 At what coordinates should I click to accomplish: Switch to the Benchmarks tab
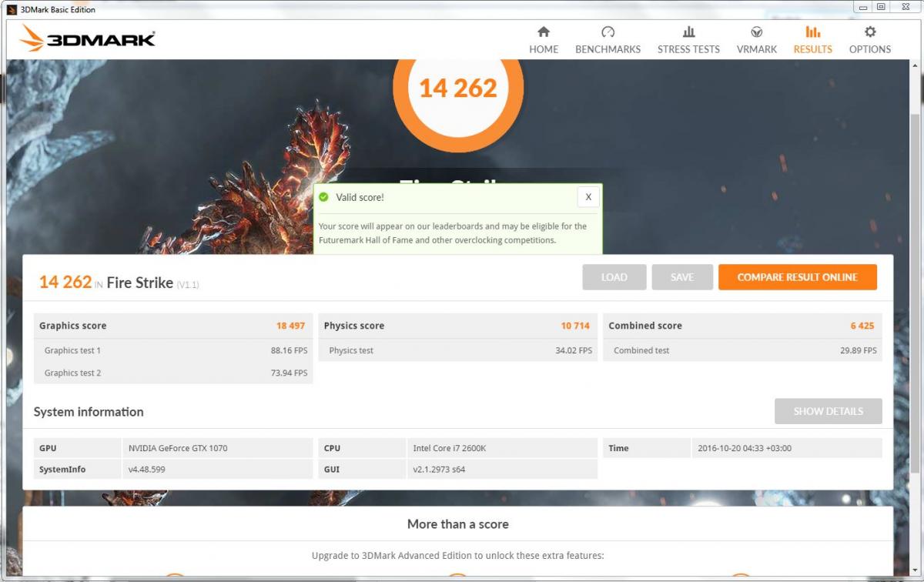(608, 40)
